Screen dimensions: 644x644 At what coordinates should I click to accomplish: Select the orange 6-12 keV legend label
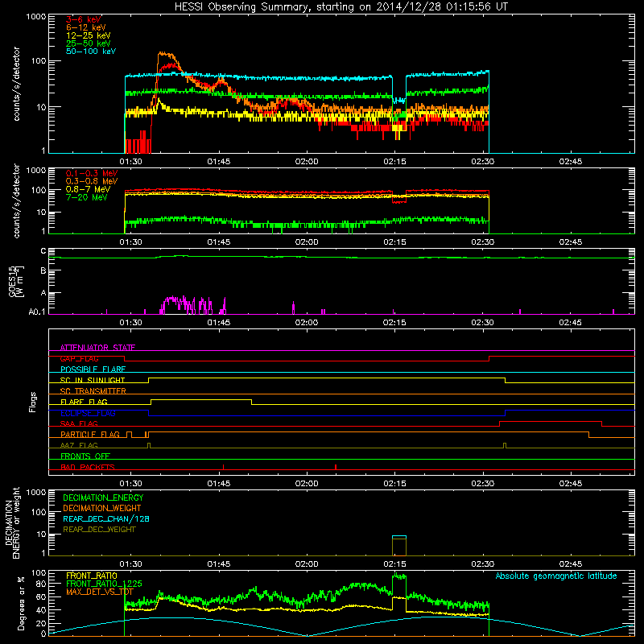[x=86, y=27]
